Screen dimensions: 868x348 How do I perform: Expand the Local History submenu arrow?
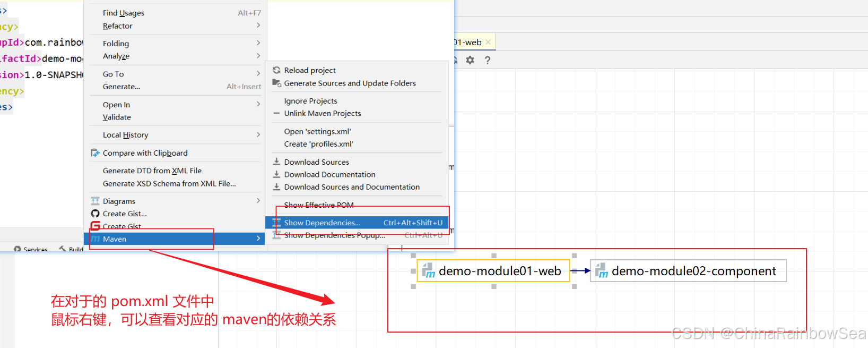[258, 135]
